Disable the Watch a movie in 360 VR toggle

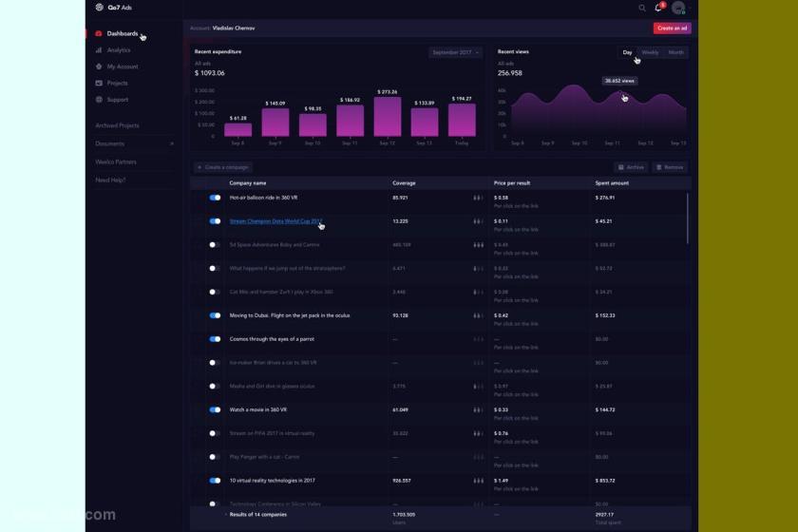pos(215,409)
